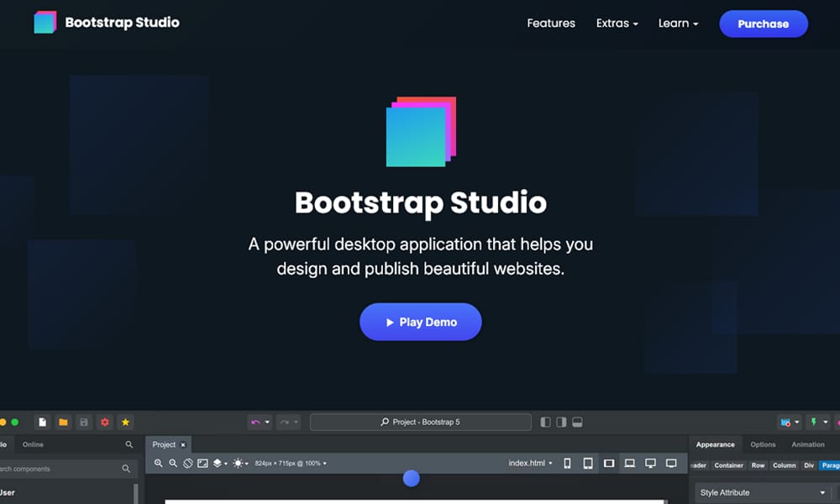
Task: Toggle the right panel layout icon
Action: (561, 422)
